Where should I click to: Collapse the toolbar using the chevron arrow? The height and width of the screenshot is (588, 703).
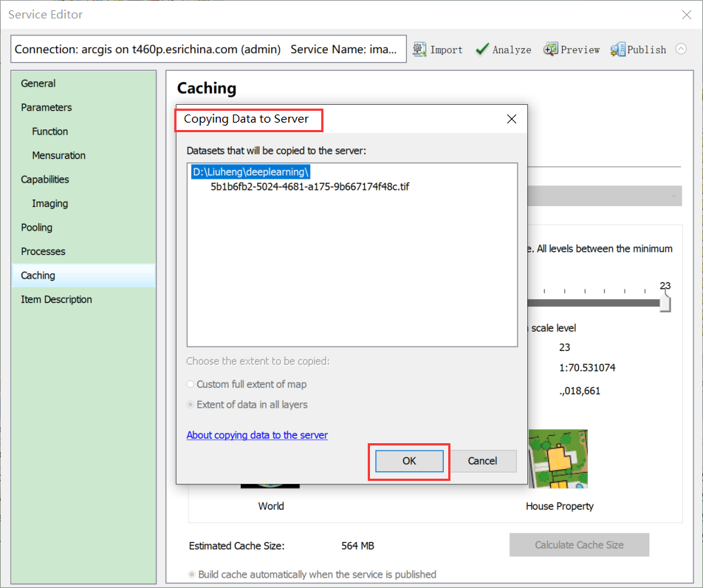tap(680, 49)
